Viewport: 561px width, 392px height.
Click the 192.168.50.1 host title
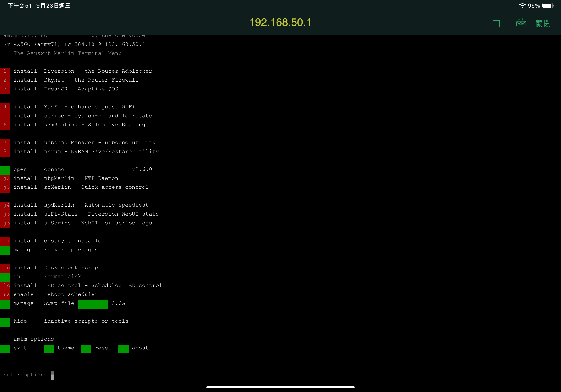point(280,23)
